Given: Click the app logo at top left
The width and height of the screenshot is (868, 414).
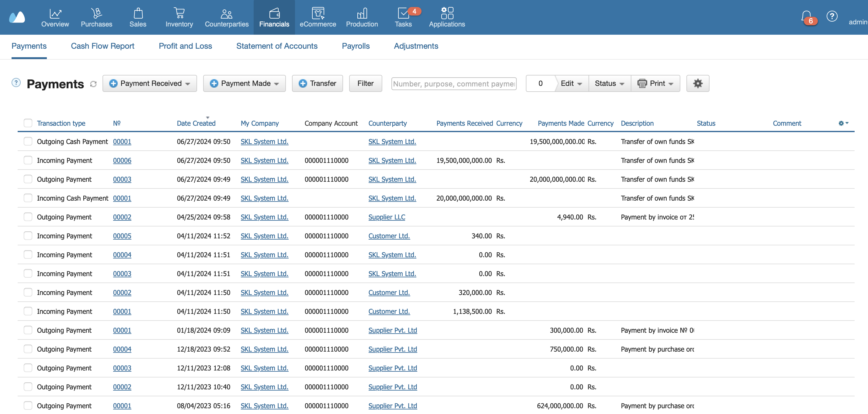Looking at the screenshot, I should click(x=17, y=17).
